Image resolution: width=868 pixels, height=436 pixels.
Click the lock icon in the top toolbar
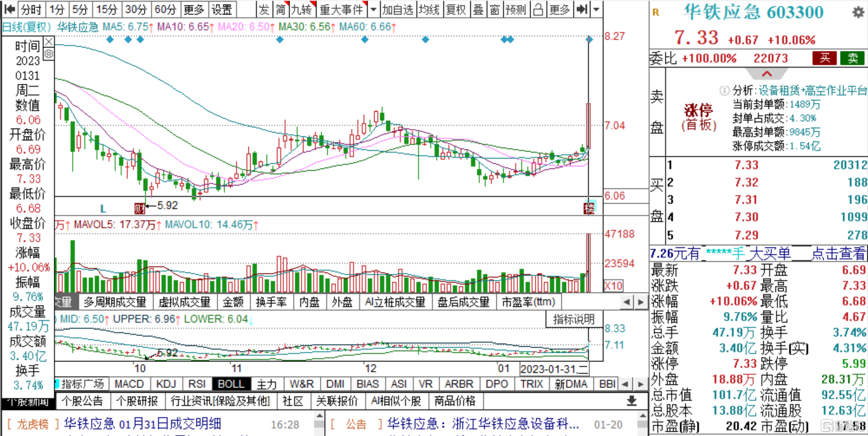[538, 9]
